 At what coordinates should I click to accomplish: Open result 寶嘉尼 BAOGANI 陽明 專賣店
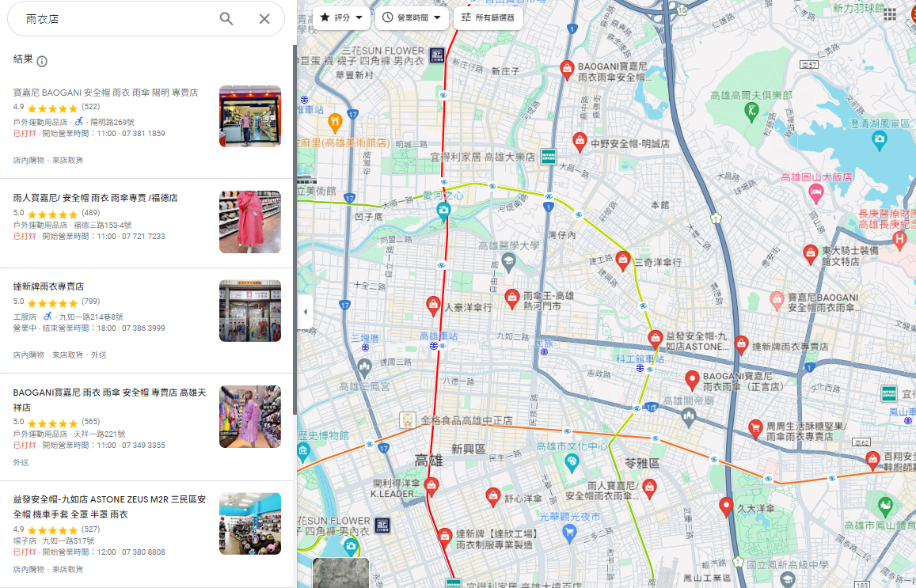(x=146, y=126)
